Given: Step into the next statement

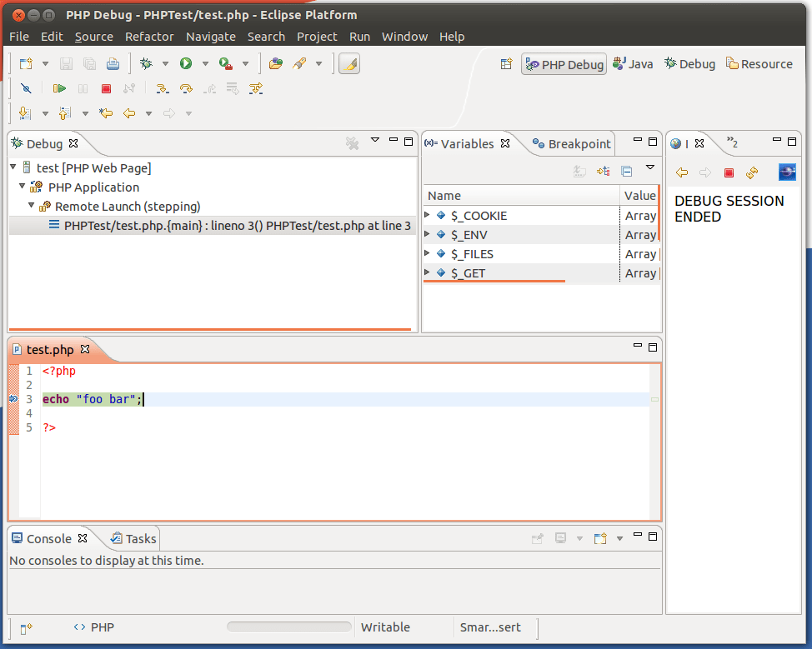Looking at the screenshot, I should [x=162, y=88].
